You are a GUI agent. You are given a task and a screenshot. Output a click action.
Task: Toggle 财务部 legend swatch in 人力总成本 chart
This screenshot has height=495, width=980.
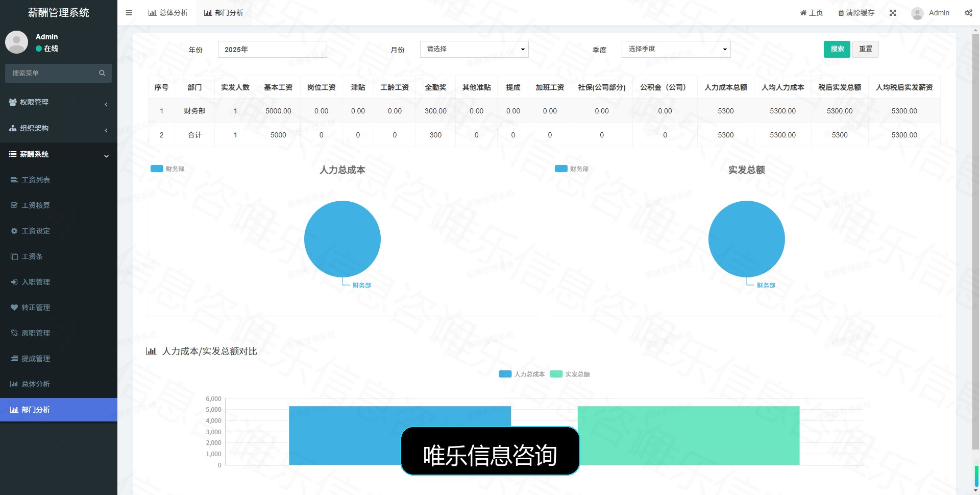(157, 169)
